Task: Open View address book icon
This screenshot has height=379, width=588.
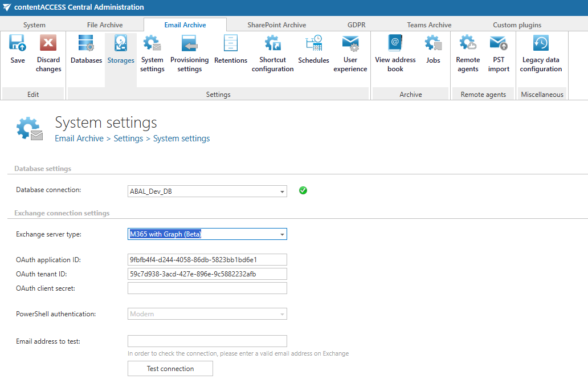Action: [x=395, y=43]
